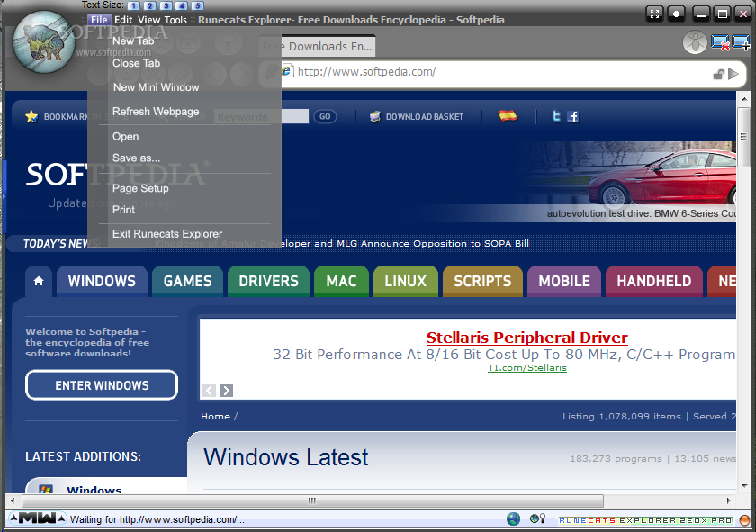
Task: Set text size to level 1
Action: [x=133, y=5]
